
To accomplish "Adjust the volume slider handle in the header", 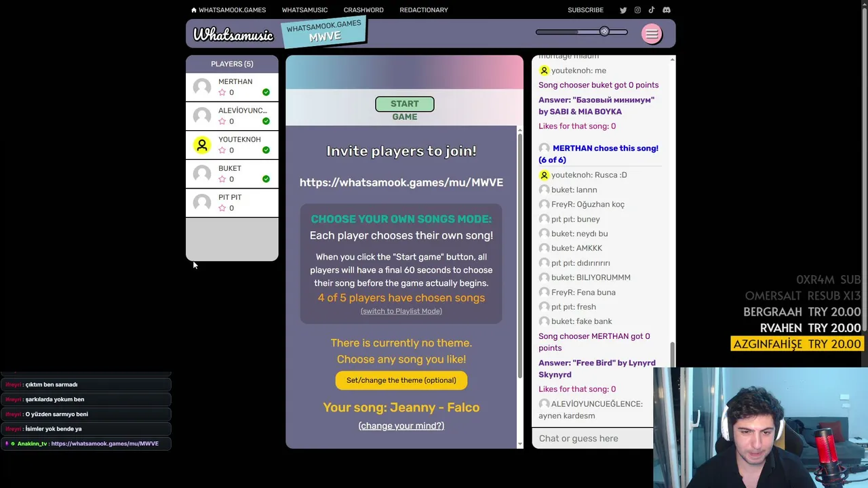I will pyautogui.click(x=604, y=32).
